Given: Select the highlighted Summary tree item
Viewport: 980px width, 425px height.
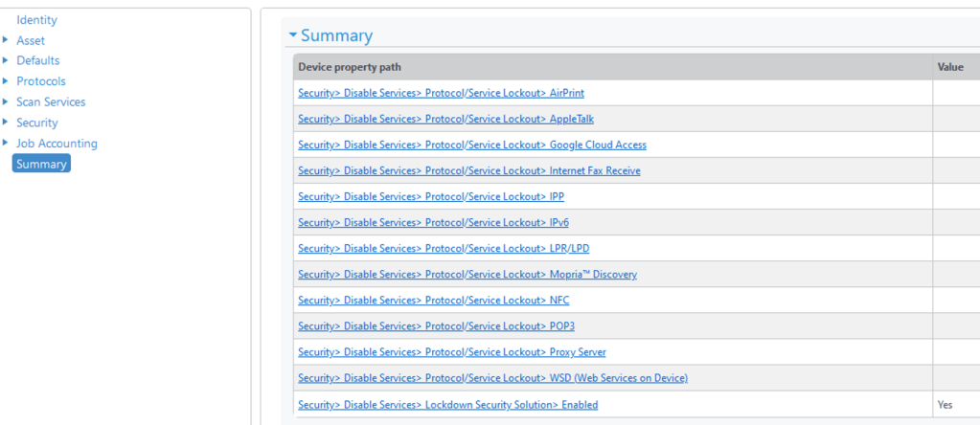Looking at the screenshot, I should pos(41,164).
